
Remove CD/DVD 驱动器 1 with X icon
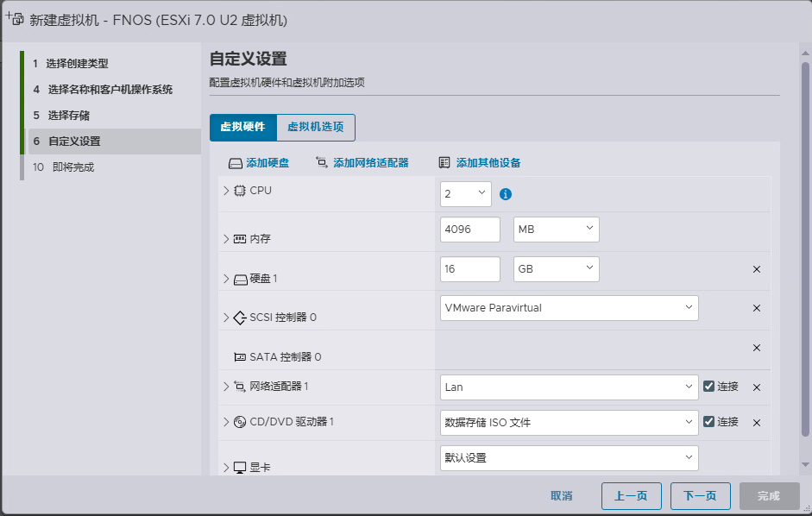coord(757,423)
